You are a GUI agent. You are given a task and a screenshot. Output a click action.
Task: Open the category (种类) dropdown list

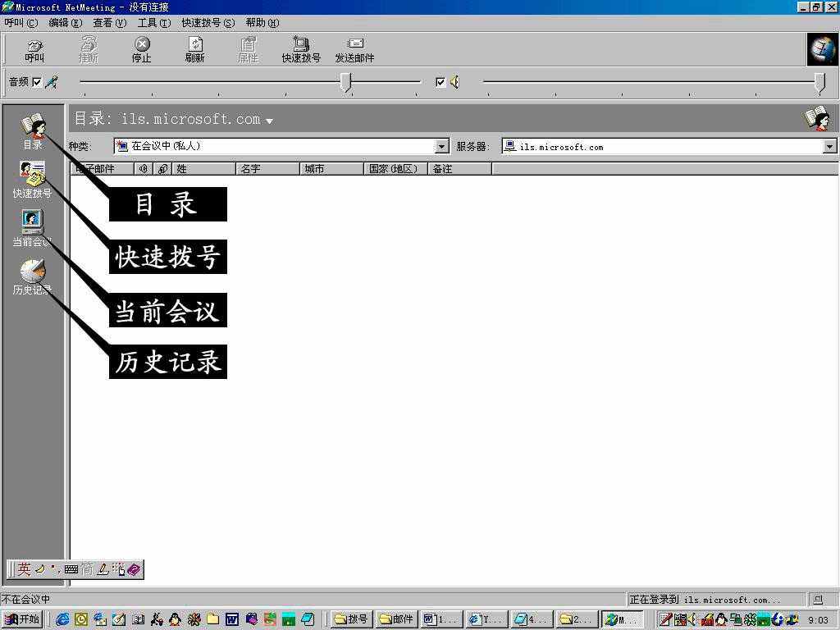tap(442, 146)
